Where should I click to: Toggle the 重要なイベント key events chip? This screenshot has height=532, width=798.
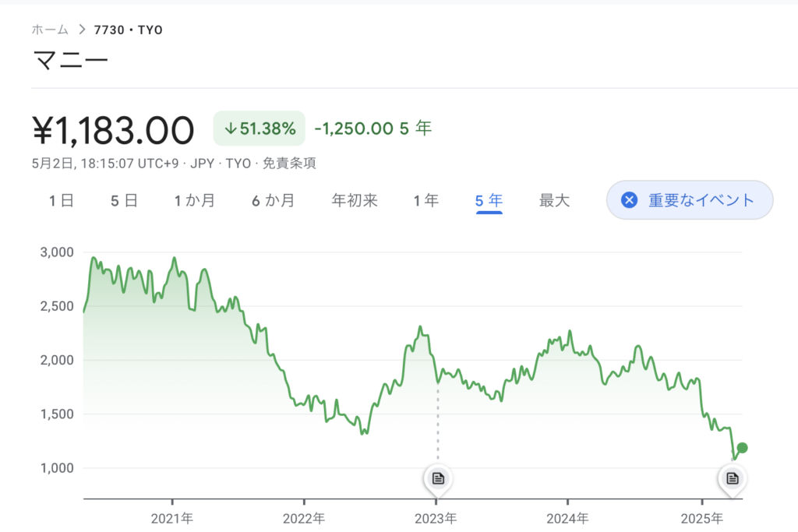pyautogui.click(x=690, y=200)
